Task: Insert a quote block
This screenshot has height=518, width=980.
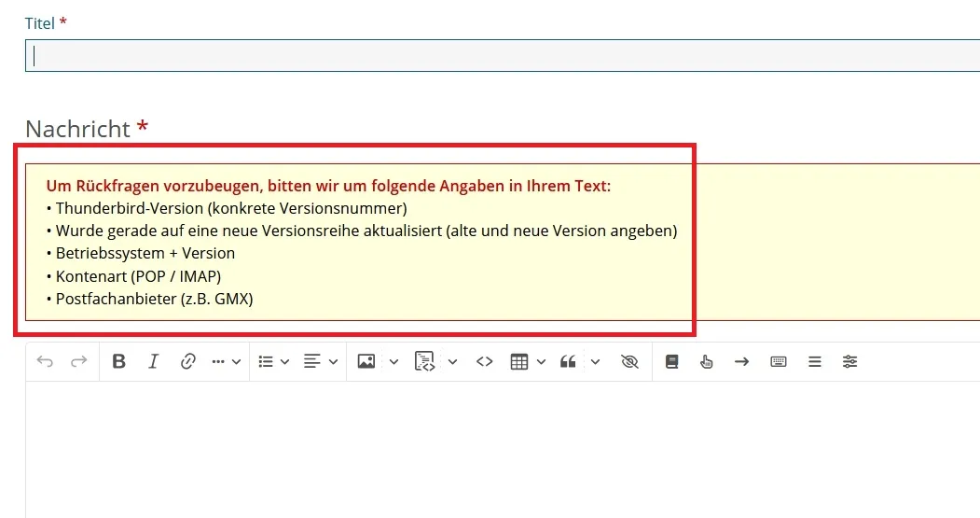Action: click(568, 361)
